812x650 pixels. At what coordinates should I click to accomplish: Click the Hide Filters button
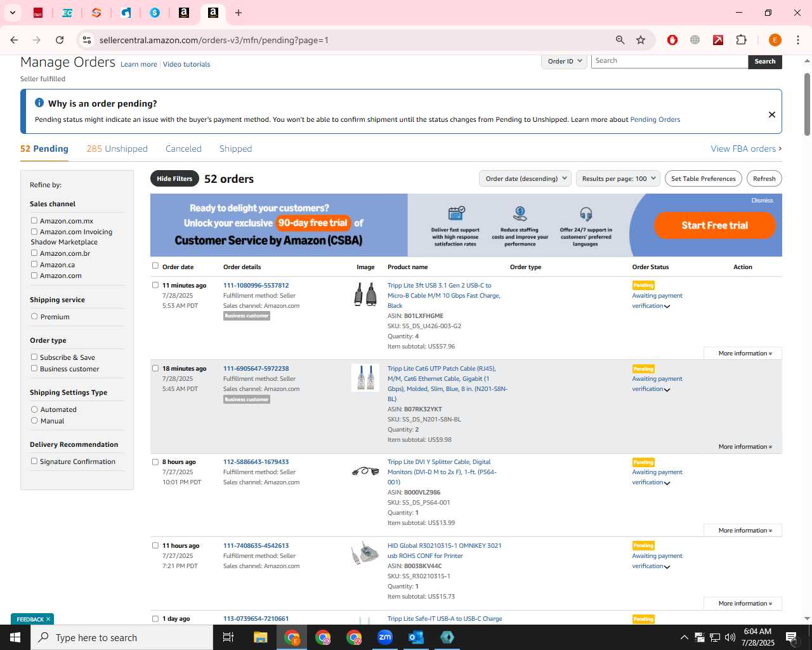174,178
